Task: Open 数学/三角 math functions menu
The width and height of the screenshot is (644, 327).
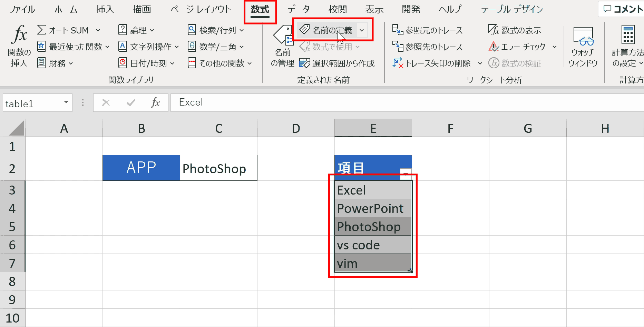Action: point(216,47)
